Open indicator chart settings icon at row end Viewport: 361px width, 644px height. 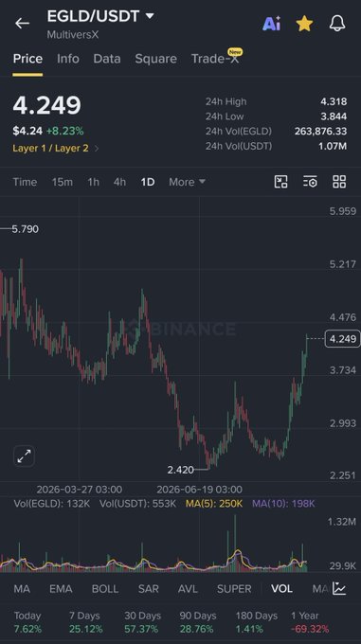[x=339, y=588]
